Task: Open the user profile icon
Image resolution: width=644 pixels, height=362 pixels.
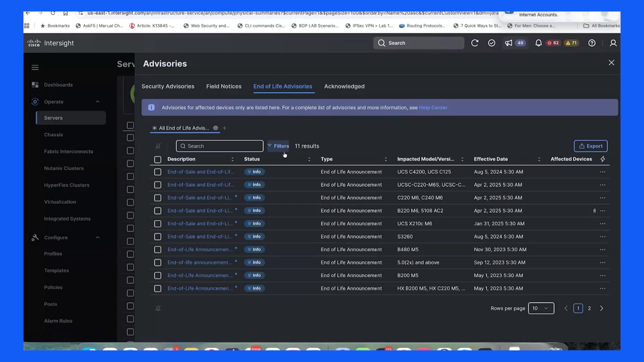Action: (613, 43)
